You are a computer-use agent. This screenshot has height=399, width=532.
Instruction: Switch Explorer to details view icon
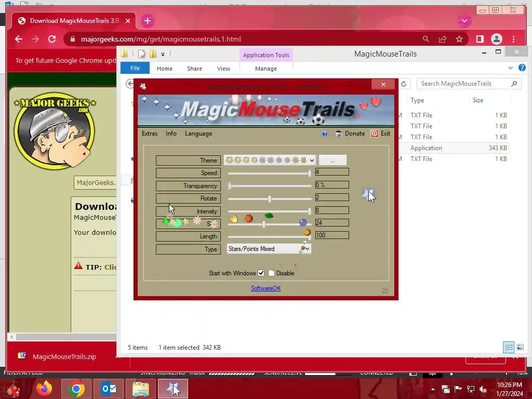[x=509, y=347]
